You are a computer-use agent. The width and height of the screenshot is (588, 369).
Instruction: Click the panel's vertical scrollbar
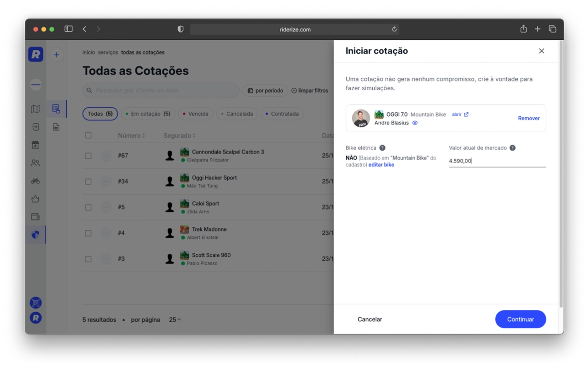(561, 175)
